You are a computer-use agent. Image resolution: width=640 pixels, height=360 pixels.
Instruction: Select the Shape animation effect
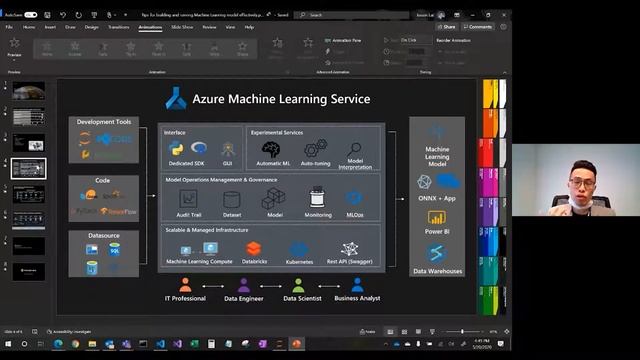[242, 49]
